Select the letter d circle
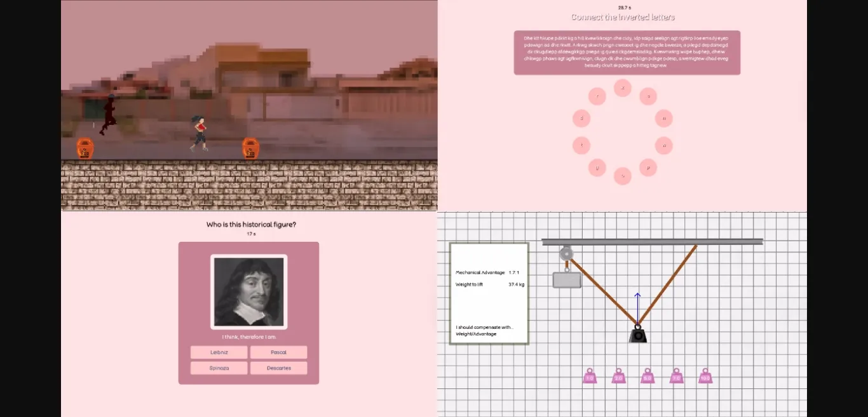 581,118
